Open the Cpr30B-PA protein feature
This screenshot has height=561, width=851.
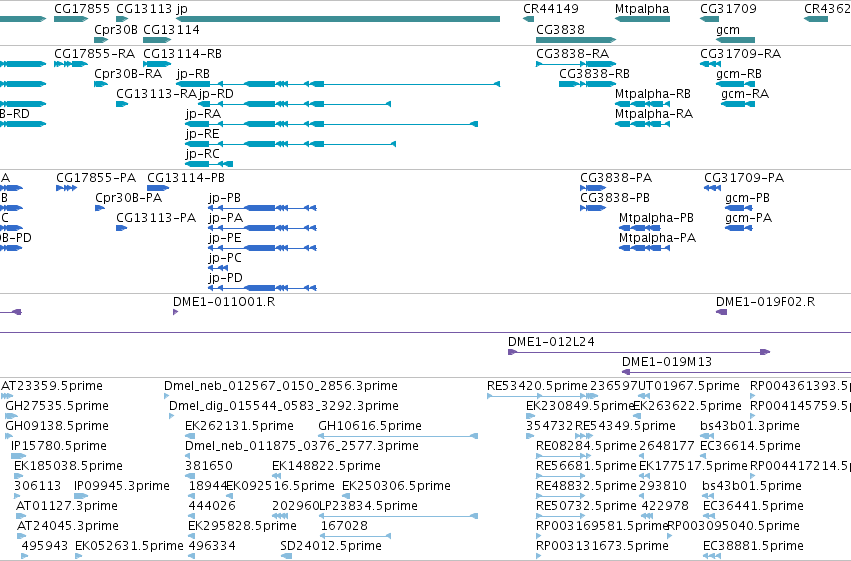[x=100, y=208]
